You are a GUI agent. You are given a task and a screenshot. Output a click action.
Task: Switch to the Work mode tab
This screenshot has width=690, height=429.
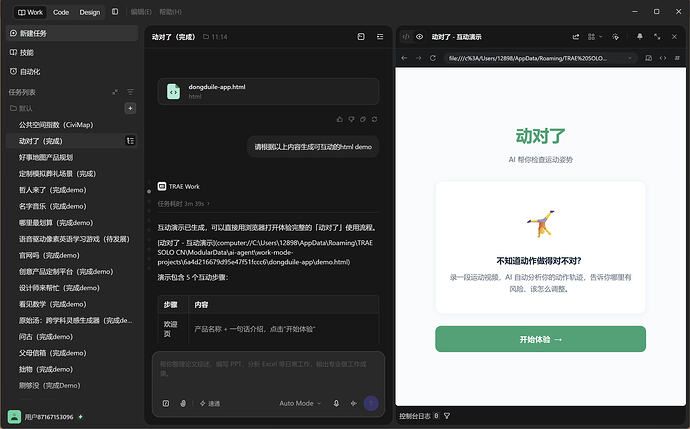point(30,12)
